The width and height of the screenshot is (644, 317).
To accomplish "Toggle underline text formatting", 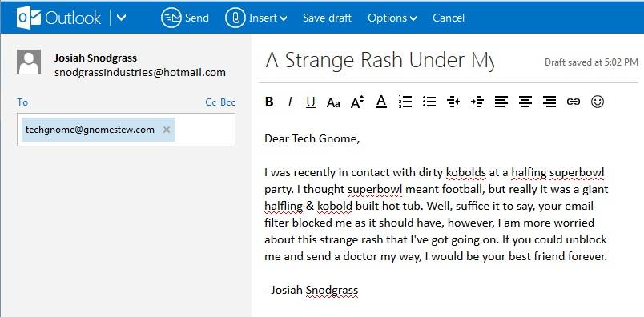I will tap(311, 102).
